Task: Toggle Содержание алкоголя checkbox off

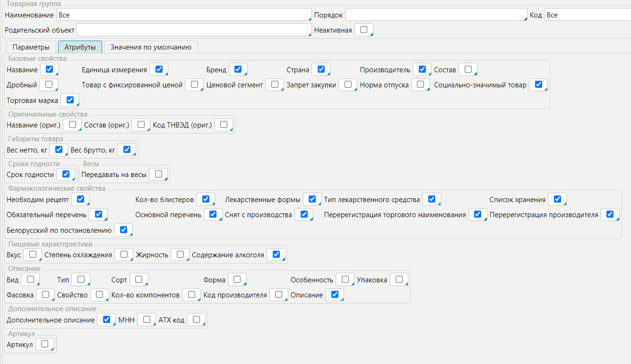Action: pyautogui.click(x=276, y=254)
